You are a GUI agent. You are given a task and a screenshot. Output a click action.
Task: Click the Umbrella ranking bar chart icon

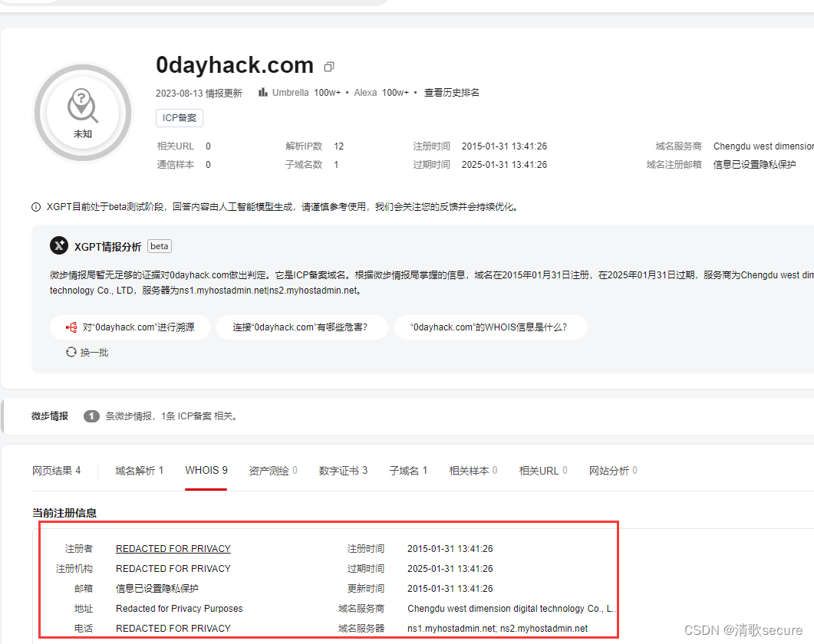point(263,92)
